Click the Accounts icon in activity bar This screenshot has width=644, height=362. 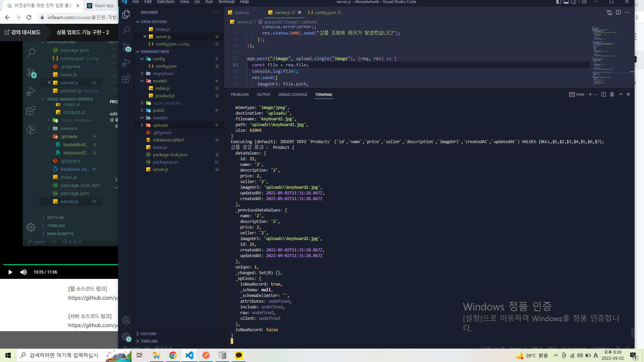126,320
